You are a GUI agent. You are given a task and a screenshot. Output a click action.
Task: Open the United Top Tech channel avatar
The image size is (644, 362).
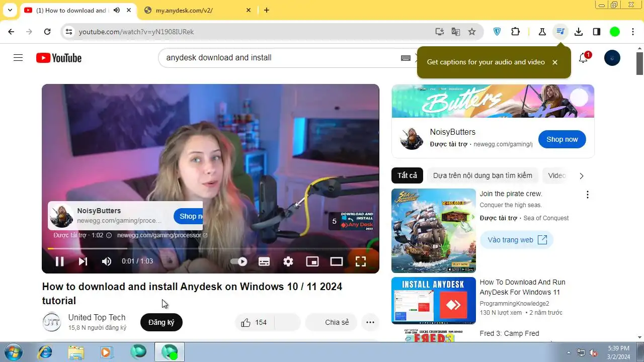click(x=52, y=322)
